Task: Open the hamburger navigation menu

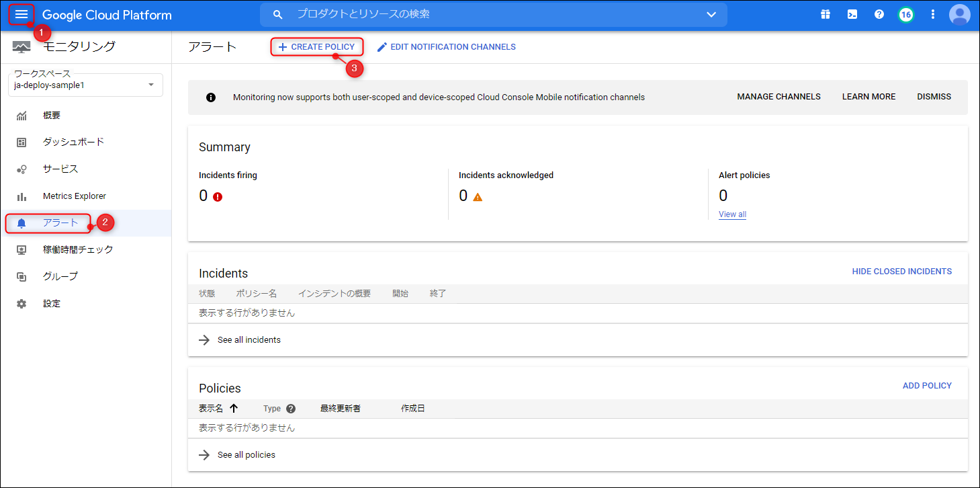Action: pyautogui.click(x=21, y=14)
